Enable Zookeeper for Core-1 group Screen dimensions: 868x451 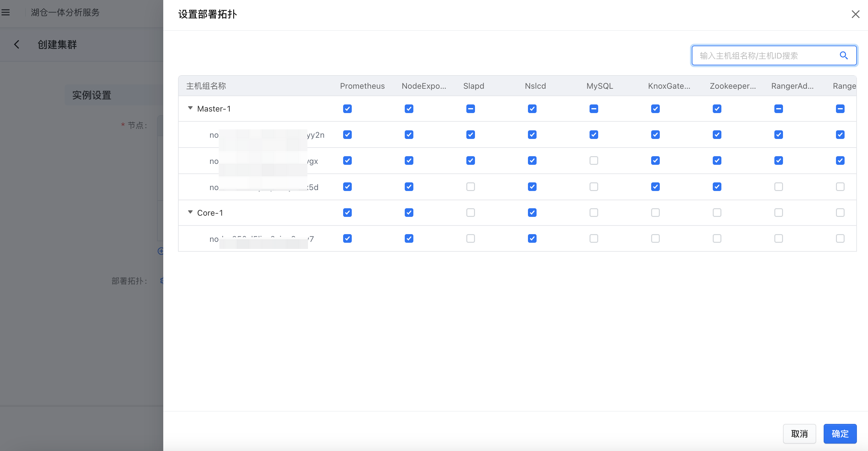717,212
